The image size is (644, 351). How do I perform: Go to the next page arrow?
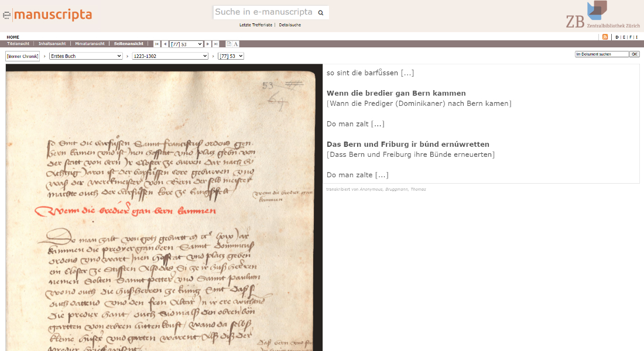(208, 44)
